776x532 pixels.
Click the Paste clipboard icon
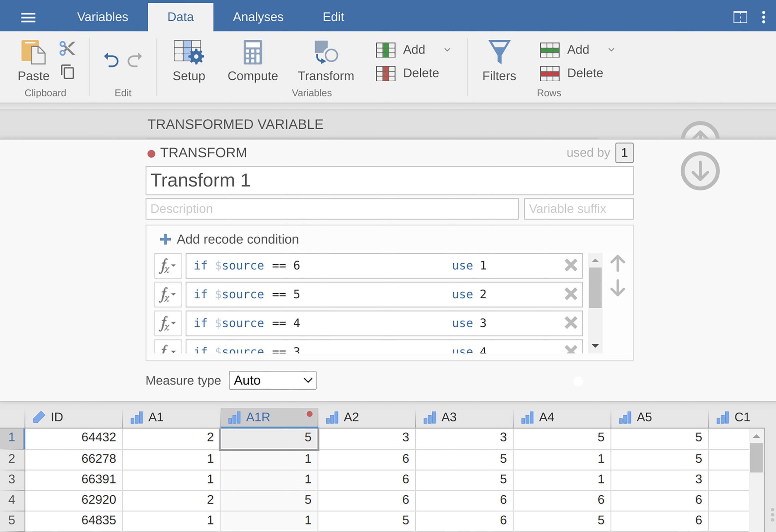[x=33, y=52]
